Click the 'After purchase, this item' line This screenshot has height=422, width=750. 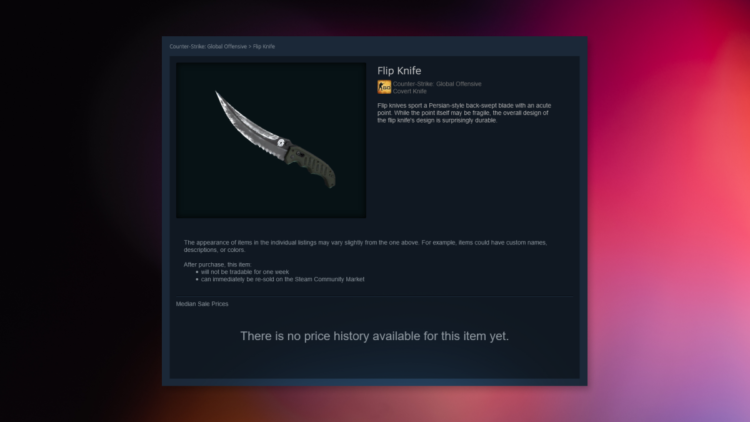[x=217, y=264]
